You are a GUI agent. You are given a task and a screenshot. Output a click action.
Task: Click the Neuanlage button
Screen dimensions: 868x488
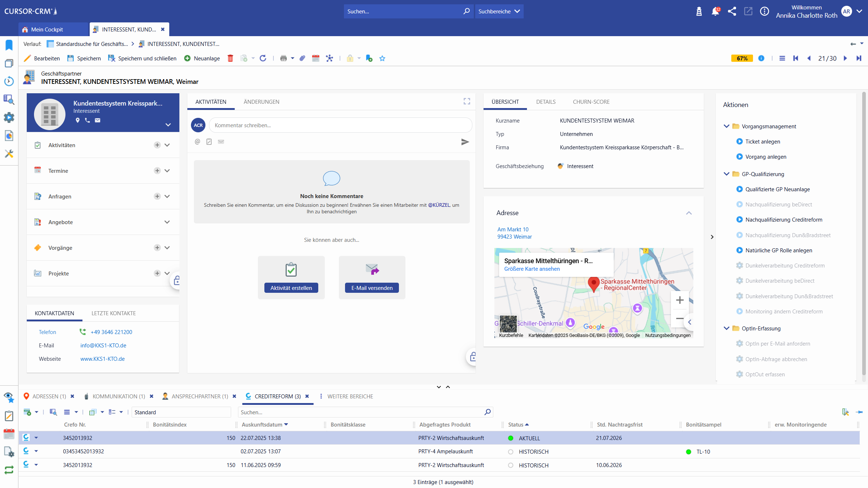tap(202, 58)
